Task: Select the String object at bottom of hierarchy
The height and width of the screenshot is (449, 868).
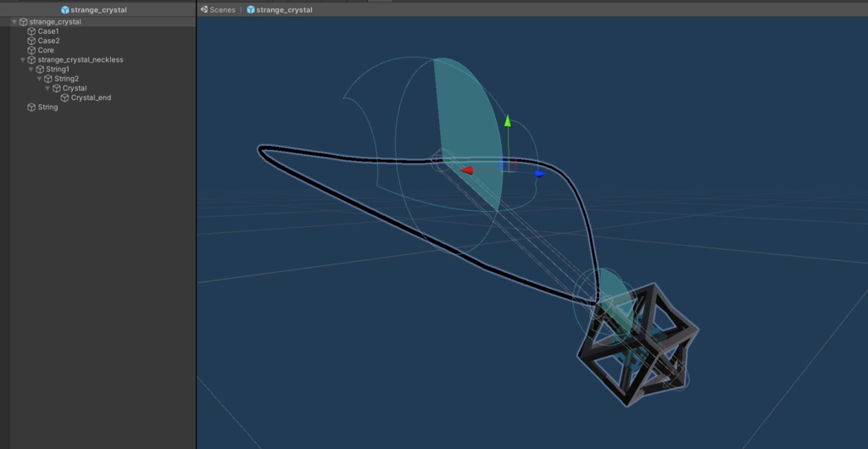Action: coord(47,108)
